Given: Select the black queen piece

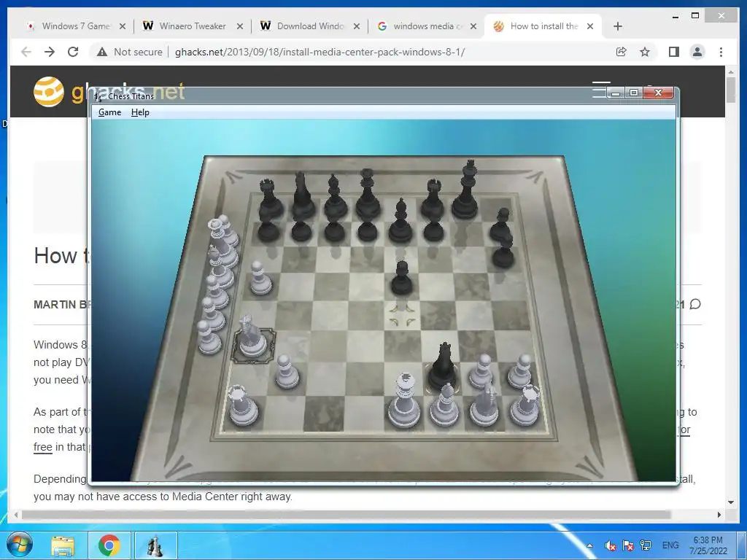Looking at the screenshot, I should [368, 192].
